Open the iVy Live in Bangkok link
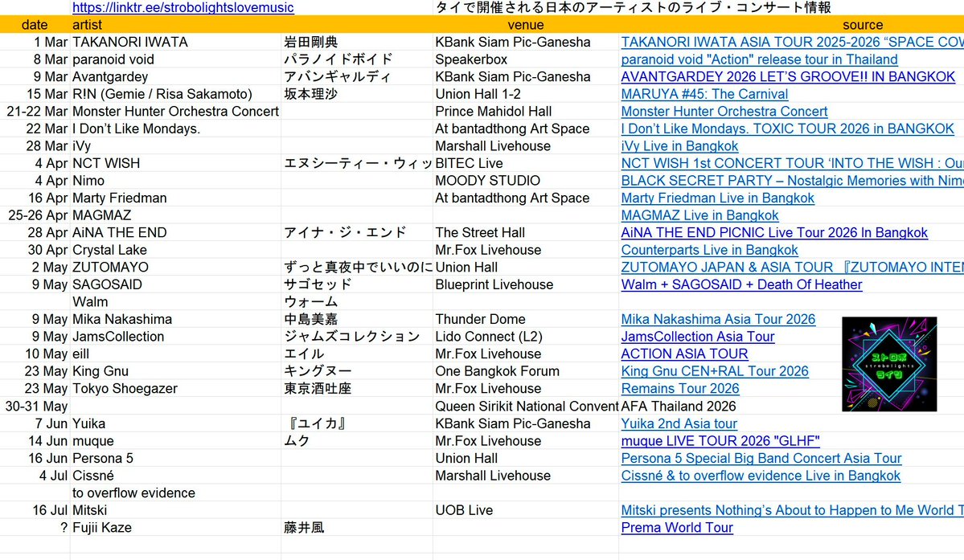The width and height of the screenshot is (964, 560). [679, 145]
